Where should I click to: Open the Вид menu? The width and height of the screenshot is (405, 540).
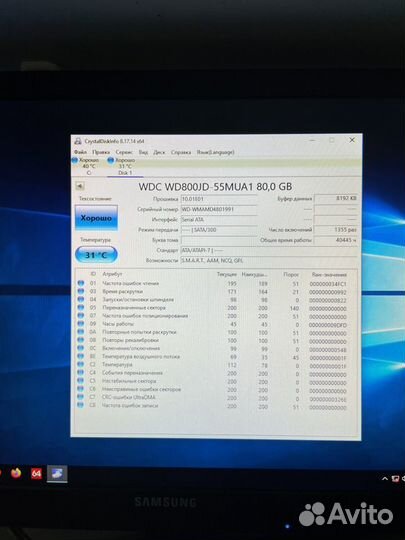click(143, 152)
